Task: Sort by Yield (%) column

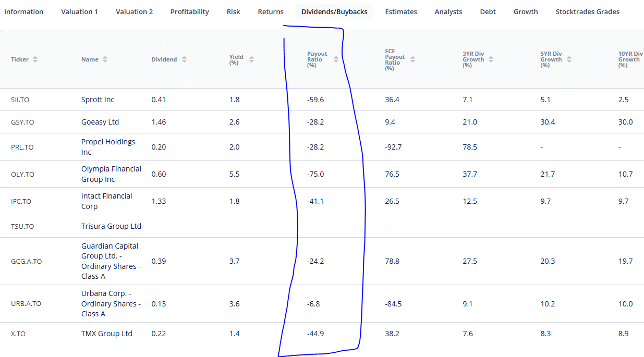Action: click(x=251, y=59)
